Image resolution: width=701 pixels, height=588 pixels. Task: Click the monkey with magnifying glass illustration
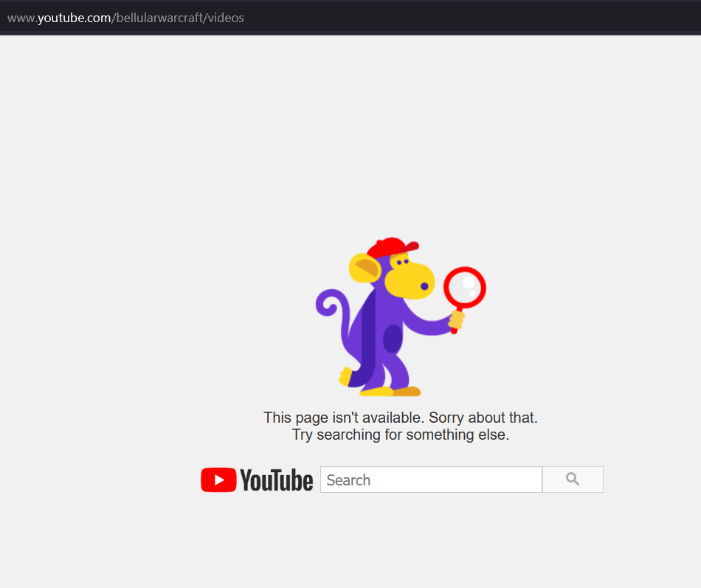coord(401,317)
